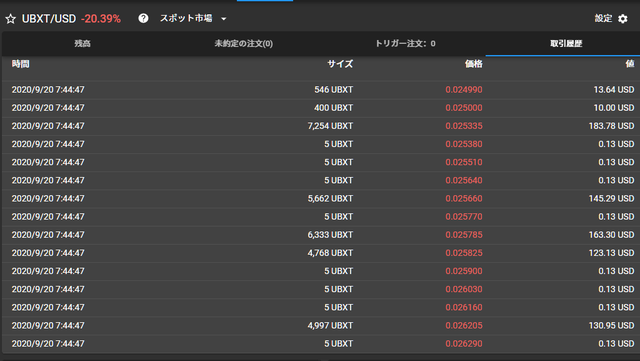Switch to the 残高 tab

82,43
